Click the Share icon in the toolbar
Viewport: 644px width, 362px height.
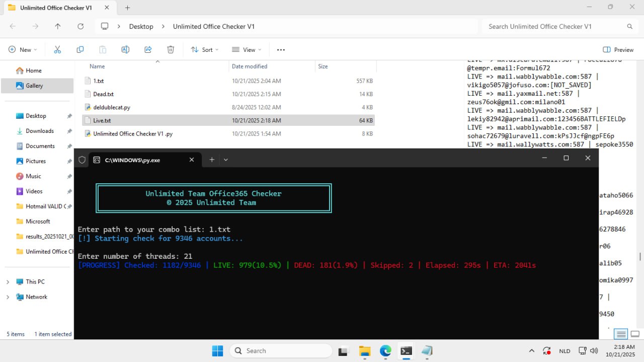[x=148, y=49]
